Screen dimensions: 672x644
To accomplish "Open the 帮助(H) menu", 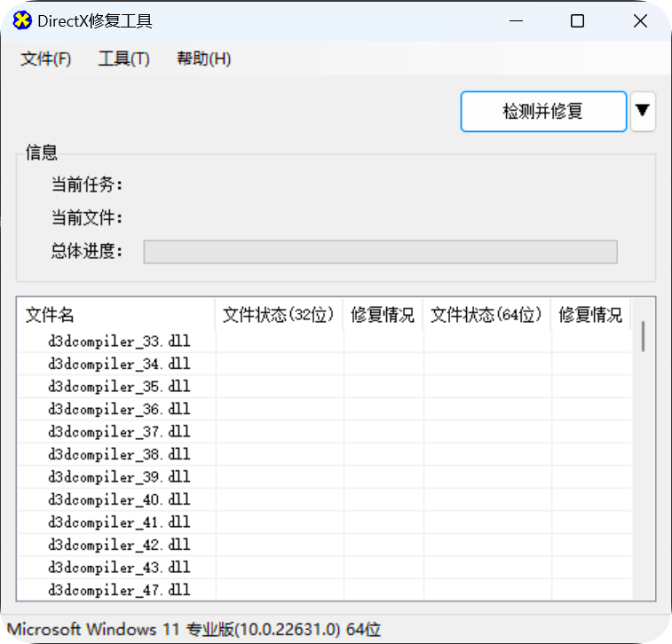I will tap(203, 59).
